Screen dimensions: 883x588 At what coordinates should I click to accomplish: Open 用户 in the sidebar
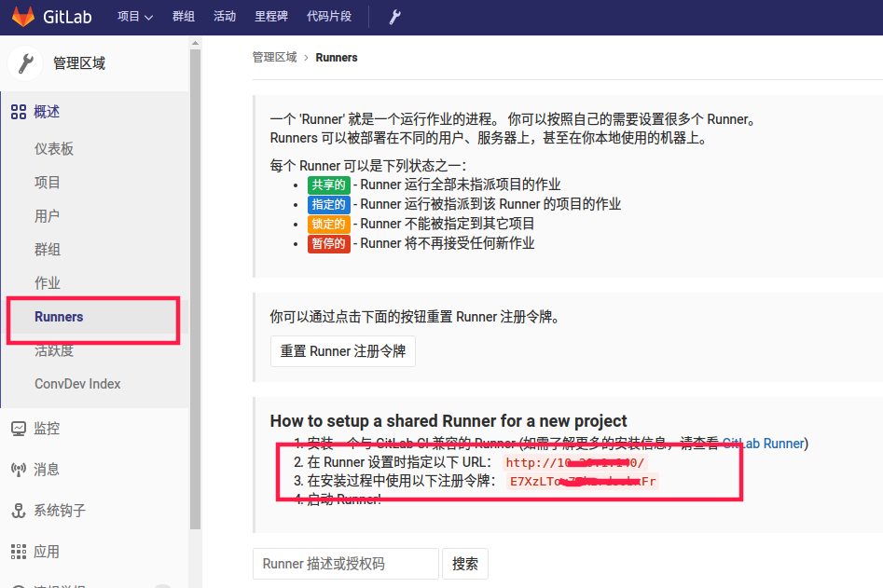point(48,215)
